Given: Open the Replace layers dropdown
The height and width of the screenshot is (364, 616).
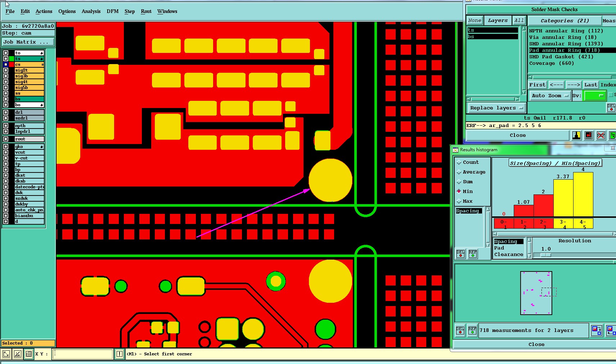Looking at the screenshot, I should [x=496, y=108].
